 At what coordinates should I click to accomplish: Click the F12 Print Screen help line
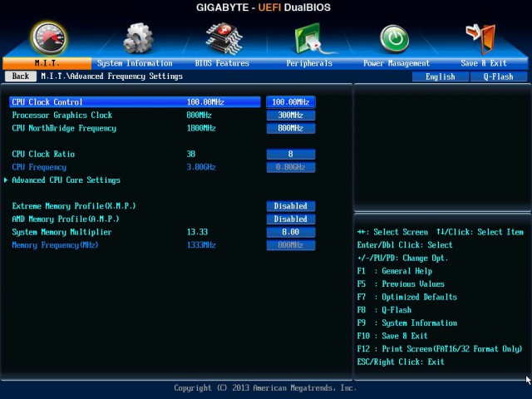pyautogui.click(x=440, y=349)
